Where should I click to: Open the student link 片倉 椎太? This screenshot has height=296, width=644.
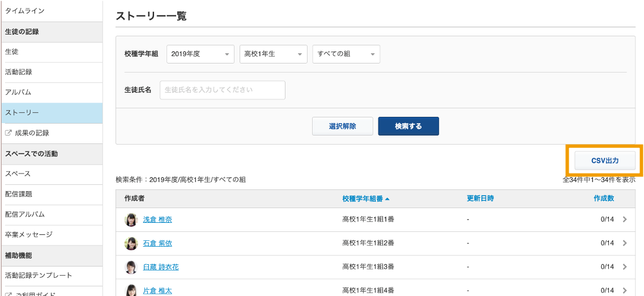(x=157, y=291)
